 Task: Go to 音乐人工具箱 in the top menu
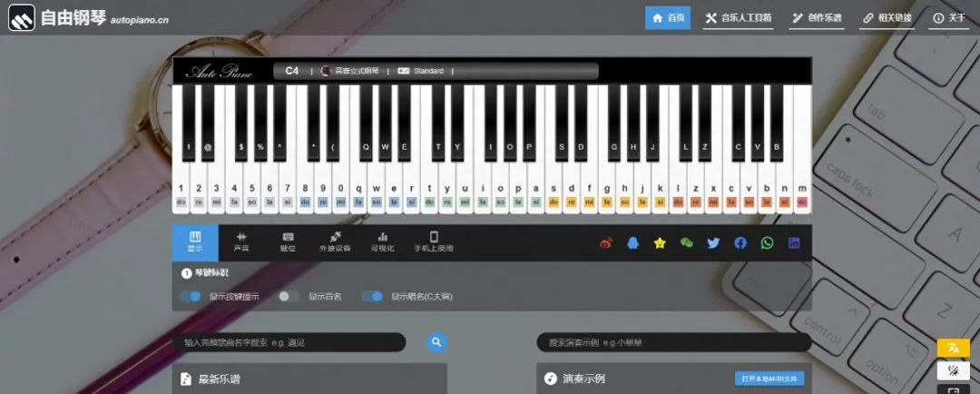pos(738,17)
